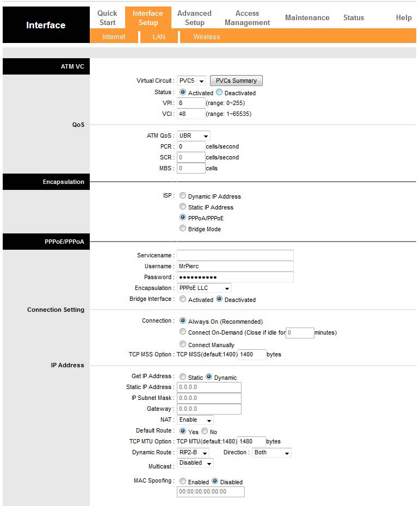Go to Access Management tab
The width and height of the screenshot is (420, 506).
tap(247, 18)
